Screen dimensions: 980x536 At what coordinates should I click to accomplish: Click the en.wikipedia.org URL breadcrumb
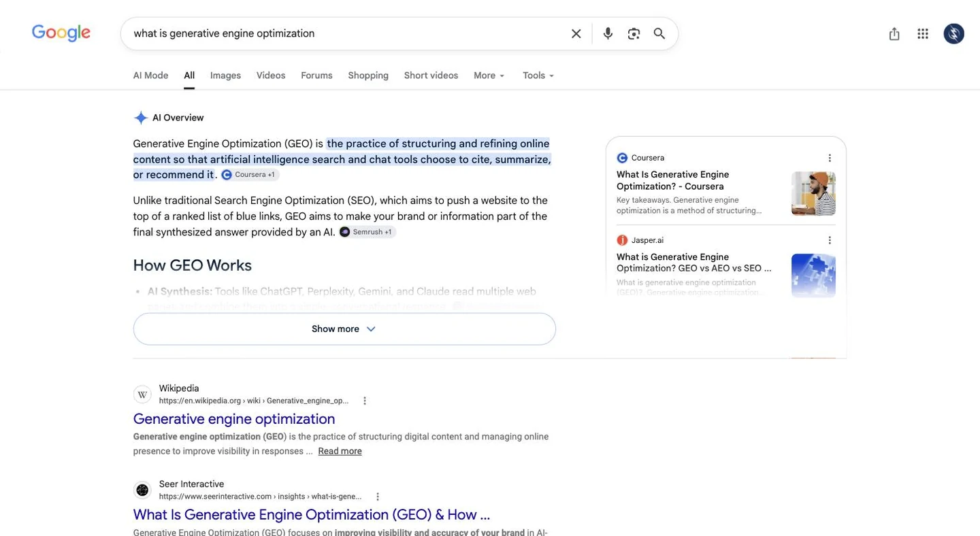pyautogui.click(x=254, y=401)
